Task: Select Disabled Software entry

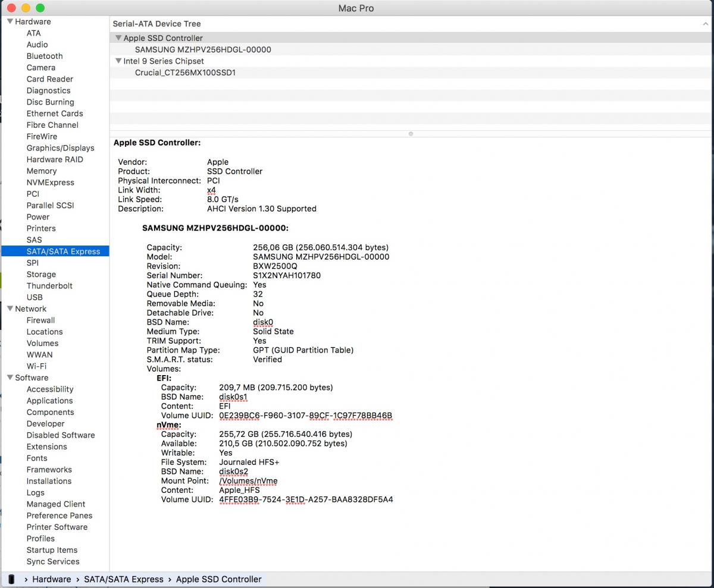Action: click(61, 435)
